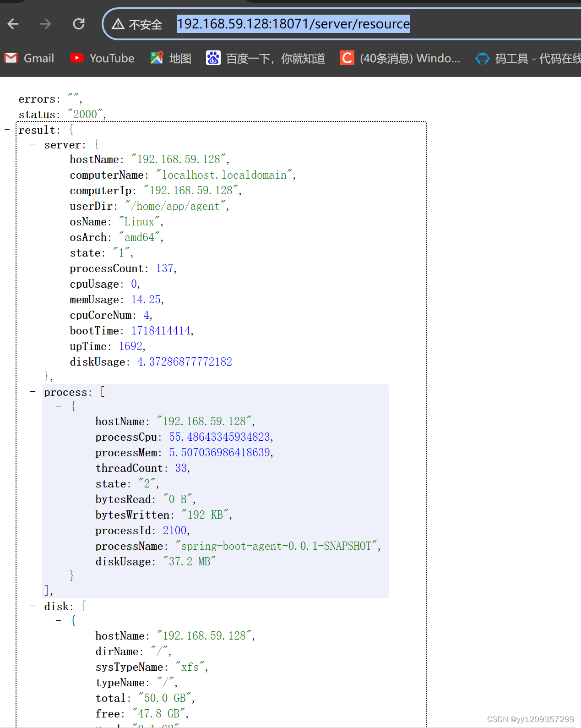Click disk free value "47.8 GB"

(x=158, y=714)
